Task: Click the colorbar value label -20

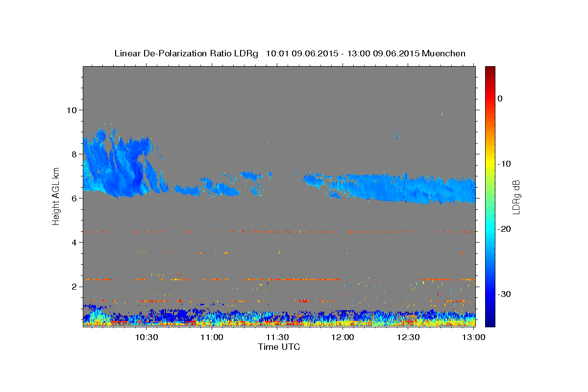Action: [504, 229]
